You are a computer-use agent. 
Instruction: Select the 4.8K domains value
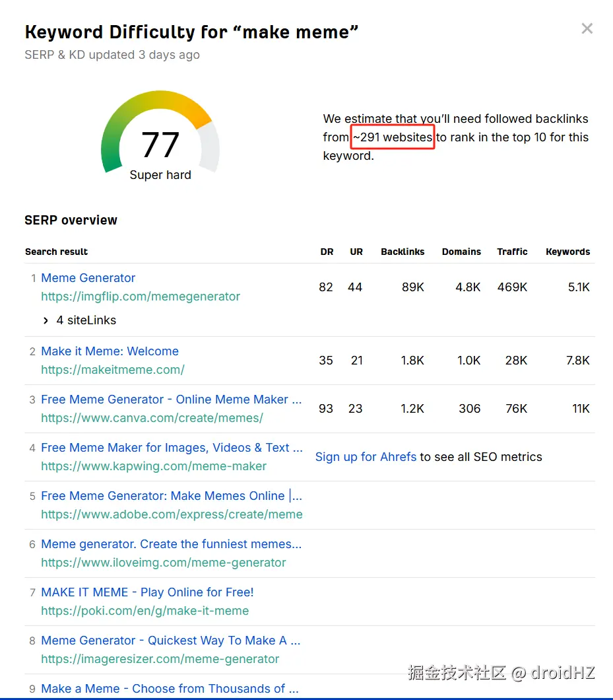(468, 287)
